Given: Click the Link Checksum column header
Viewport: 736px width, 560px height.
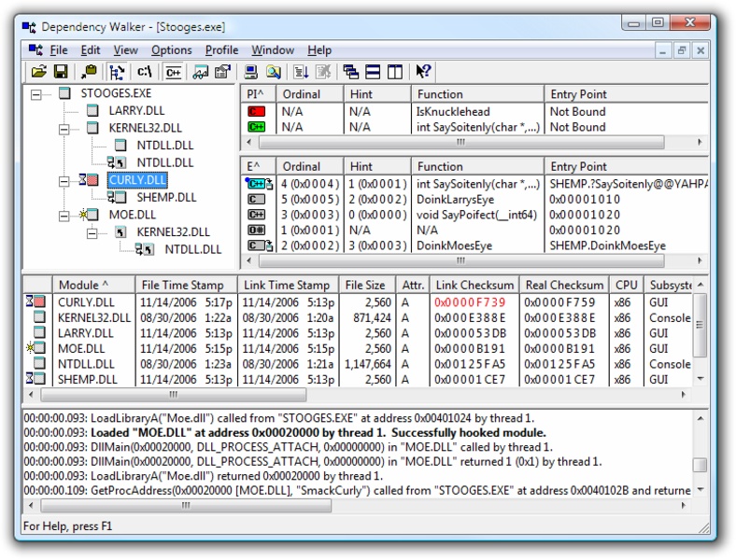Looking at the screenshot, I should pos(474,285).
